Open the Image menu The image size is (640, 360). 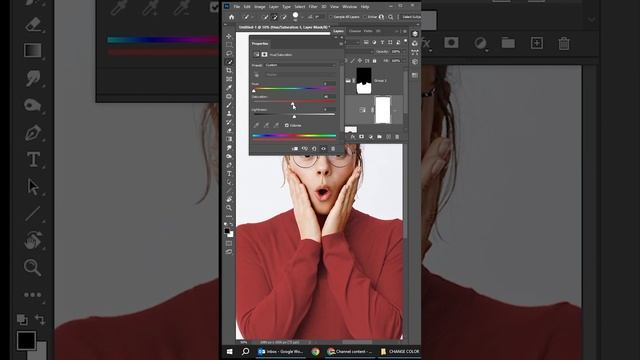coord(260,7)
